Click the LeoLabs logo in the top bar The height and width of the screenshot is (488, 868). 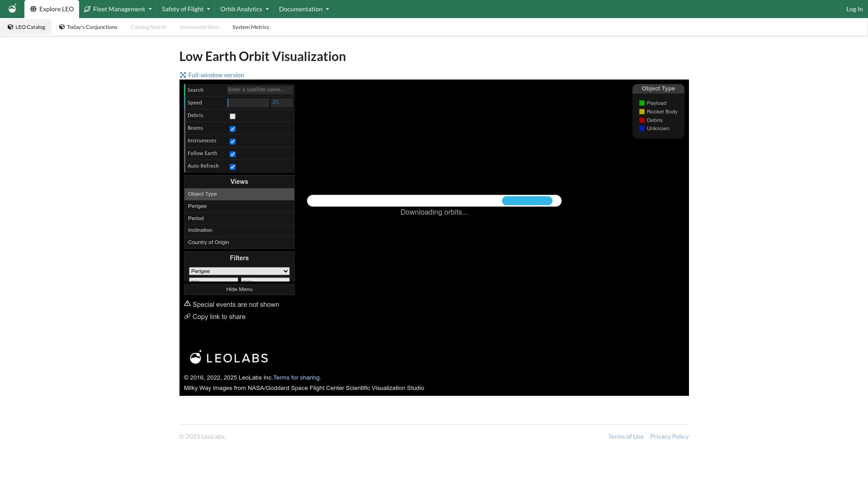click(x=12, y=9)
